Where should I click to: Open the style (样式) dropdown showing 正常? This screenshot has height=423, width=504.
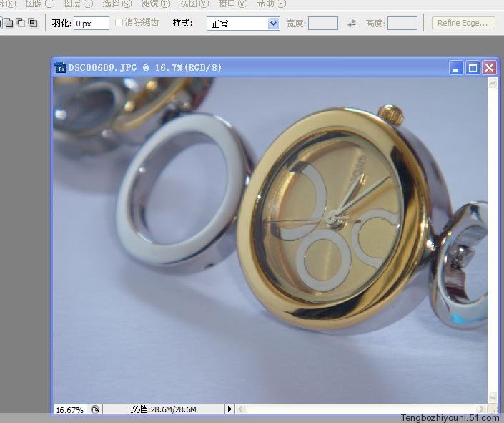pyautogui.click(x=243, y=24)
